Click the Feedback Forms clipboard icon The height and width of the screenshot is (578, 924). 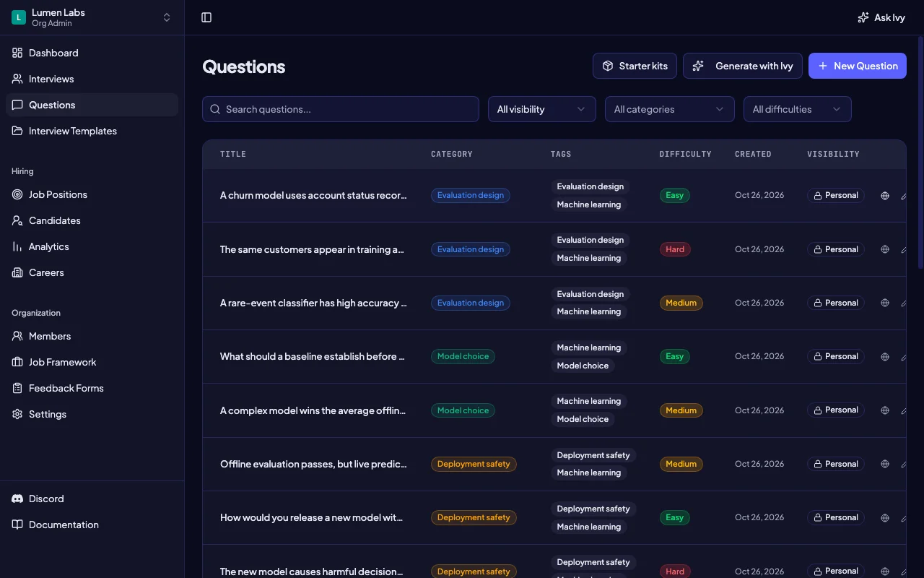[x=17, y=388]
